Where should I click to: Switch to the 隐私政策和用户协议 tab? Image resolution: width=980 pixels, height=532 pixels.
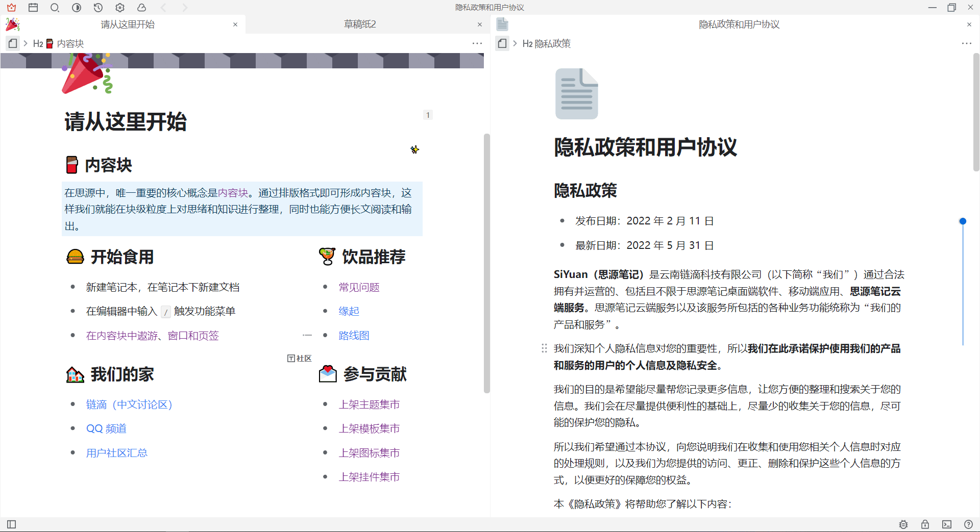click(739, 24)
